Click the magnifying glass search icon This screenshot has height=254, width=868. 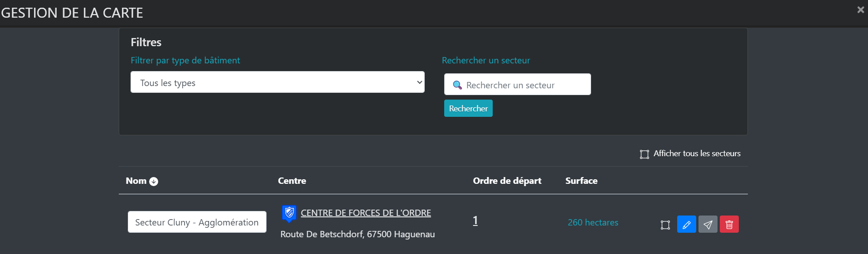457,85
